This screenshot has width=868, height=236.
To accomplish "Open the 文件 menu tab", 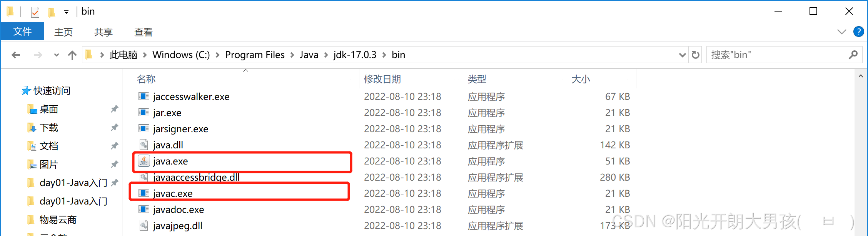I will (x=22, y=32).
